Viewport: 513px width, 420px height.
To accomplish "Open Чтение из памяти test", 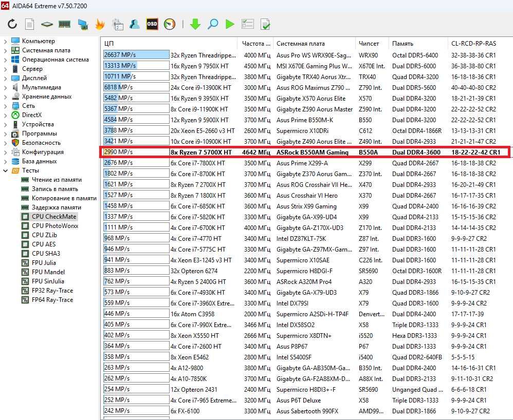I will 57,179.
